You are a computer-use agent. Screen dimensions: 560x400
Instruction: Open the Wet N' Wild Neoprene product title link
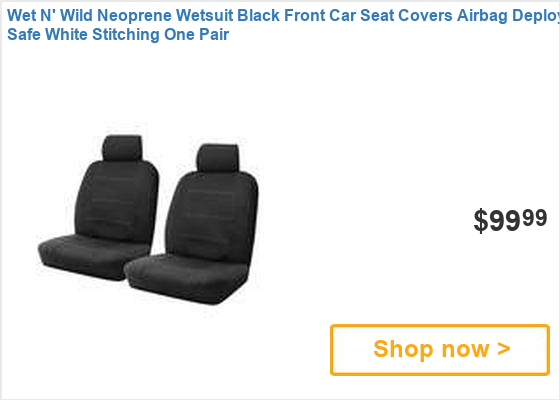(x=284, y=25)
